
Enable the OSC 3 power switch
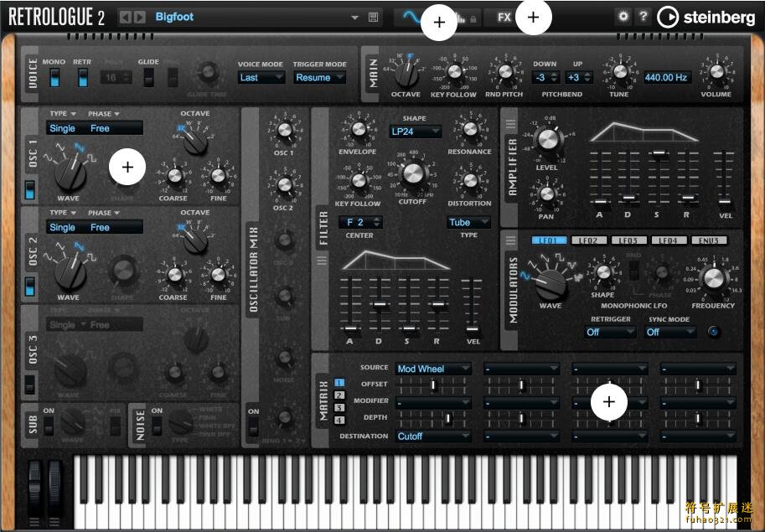click(x=30, y=385)
